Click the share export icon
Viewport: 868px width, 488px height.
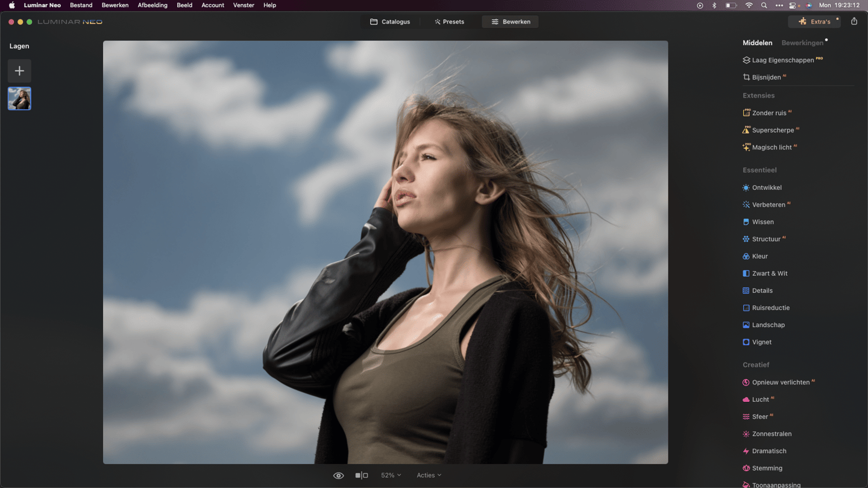click(x=854, y=21)
